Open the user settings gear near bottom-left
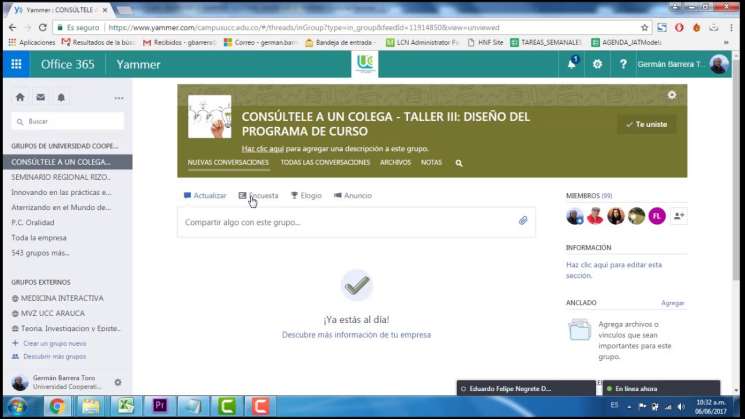This screenshot has width=745, height=419. tap(118, 382)
